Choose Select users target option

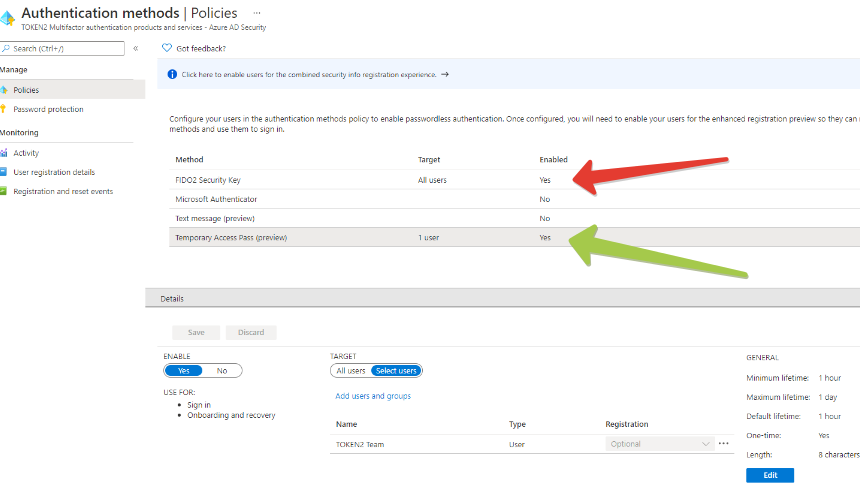click(396, 371)
